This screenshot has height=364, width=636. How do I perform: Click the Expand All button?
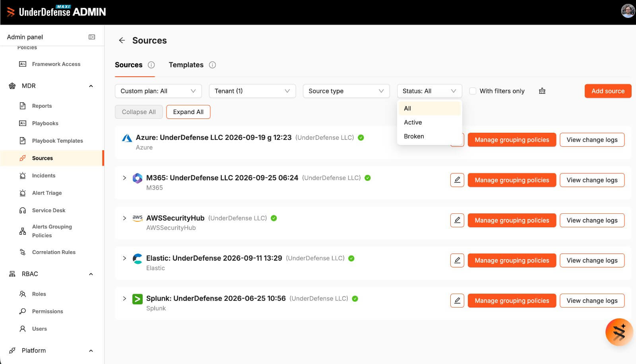[x=188, y=112]
